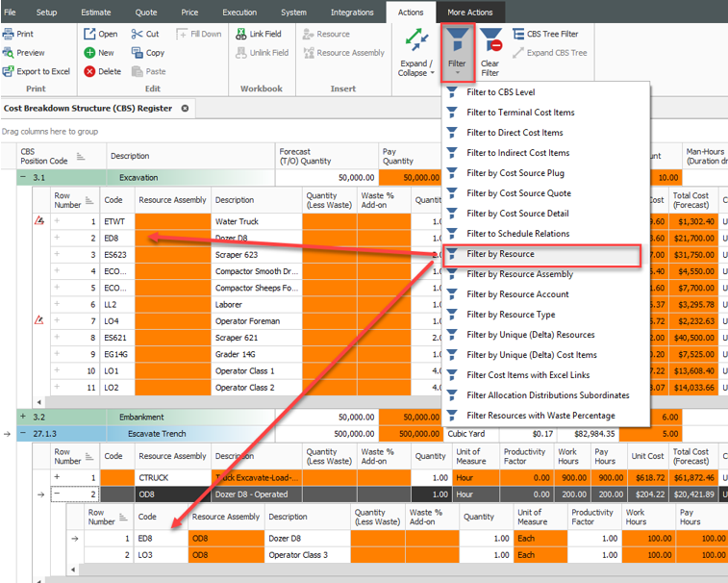Select the Water Truck description cell

256,221
